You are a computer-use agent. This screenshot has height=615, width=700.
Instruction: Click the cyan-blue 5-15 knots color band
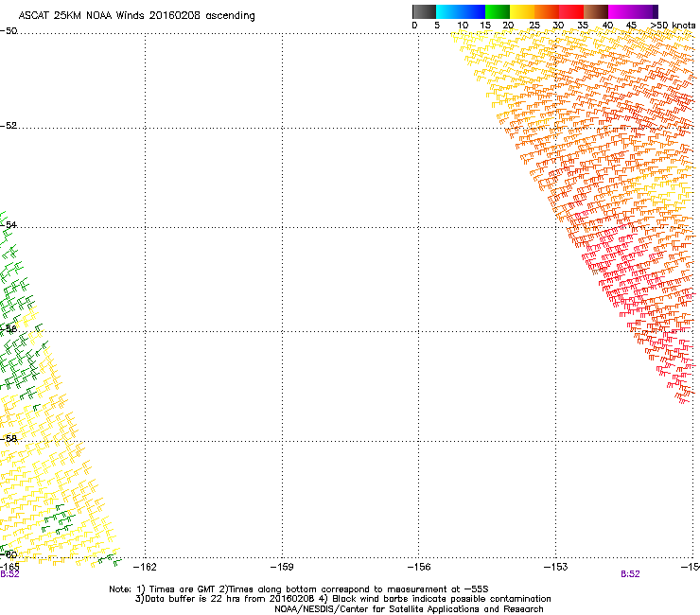pos(461,11)
